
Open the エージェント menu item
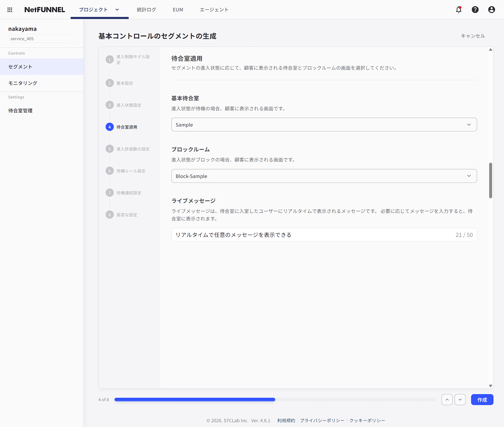pyautogui.click(x=214, y=10)
